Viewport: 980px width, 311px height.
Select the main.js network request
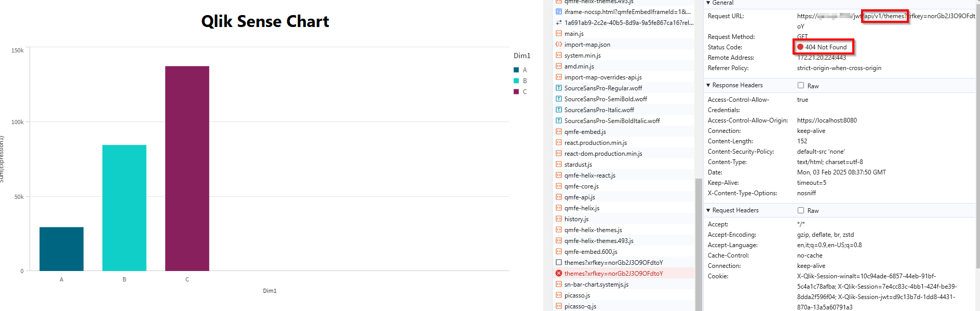pos(624,33)
